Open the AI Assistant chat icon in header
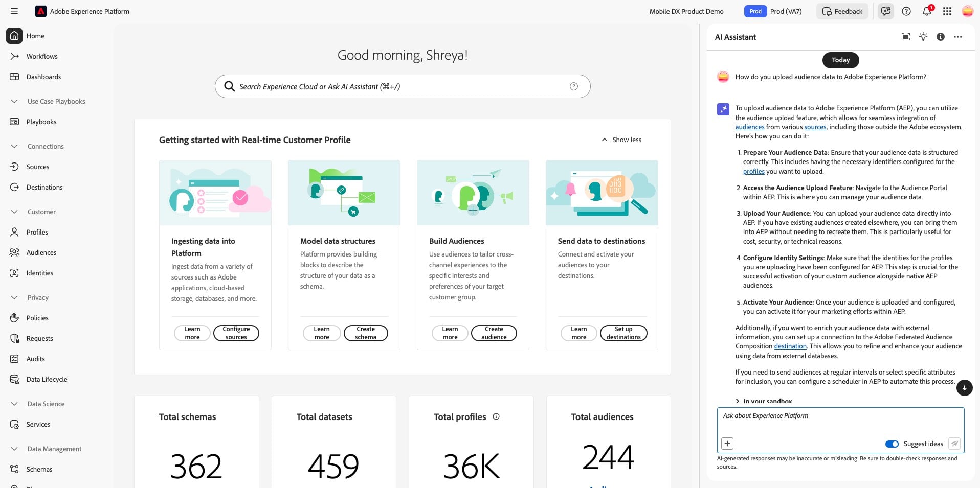980x488 pixels. tap(886, 11)
